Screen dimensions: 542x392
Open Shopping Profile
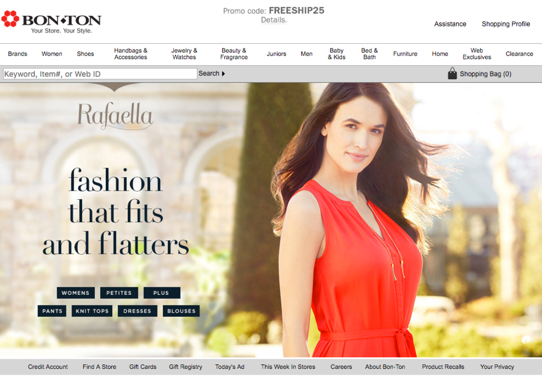tap(505, 24)
